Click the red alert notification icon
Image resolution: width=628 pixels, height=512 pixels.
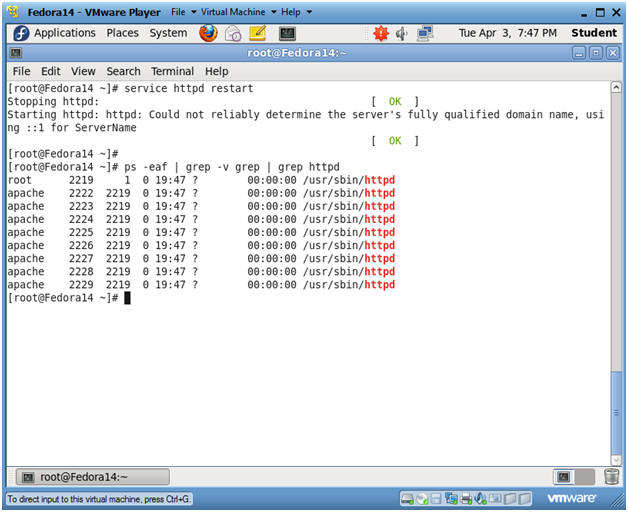point(380,33)
